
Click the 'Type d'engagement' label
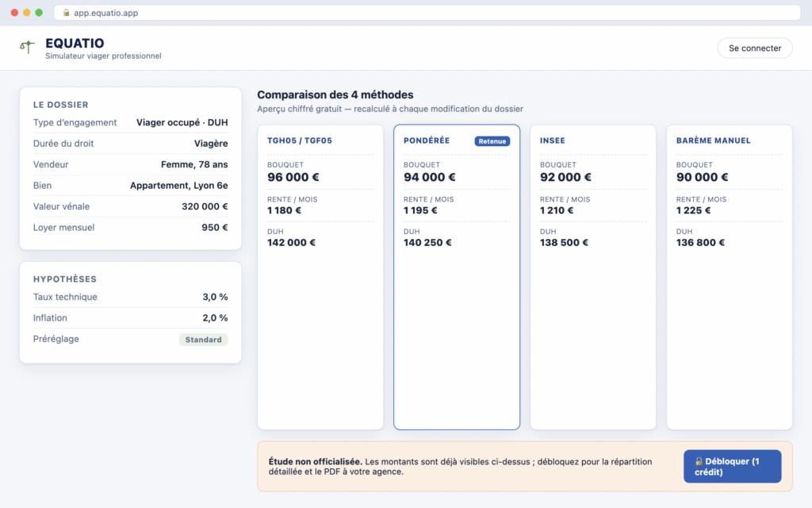pos(75,122)
